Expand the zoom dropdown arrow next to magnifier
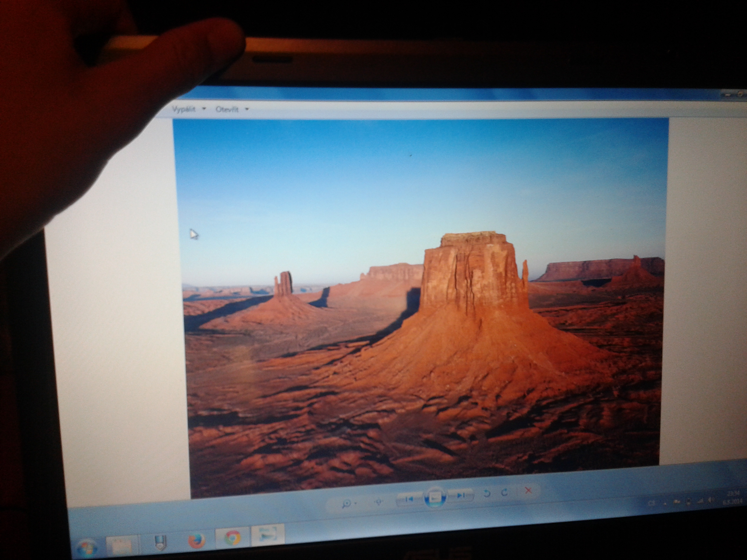 coord(356,504)
